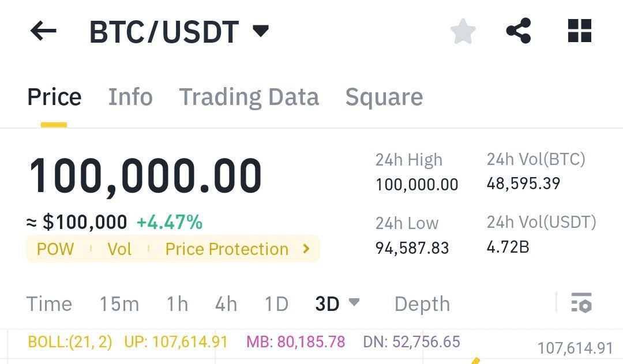Open the four-square grid layout icon
Image resolution: width=623 pixels, height=364 pixels.
tap(580, 31)
